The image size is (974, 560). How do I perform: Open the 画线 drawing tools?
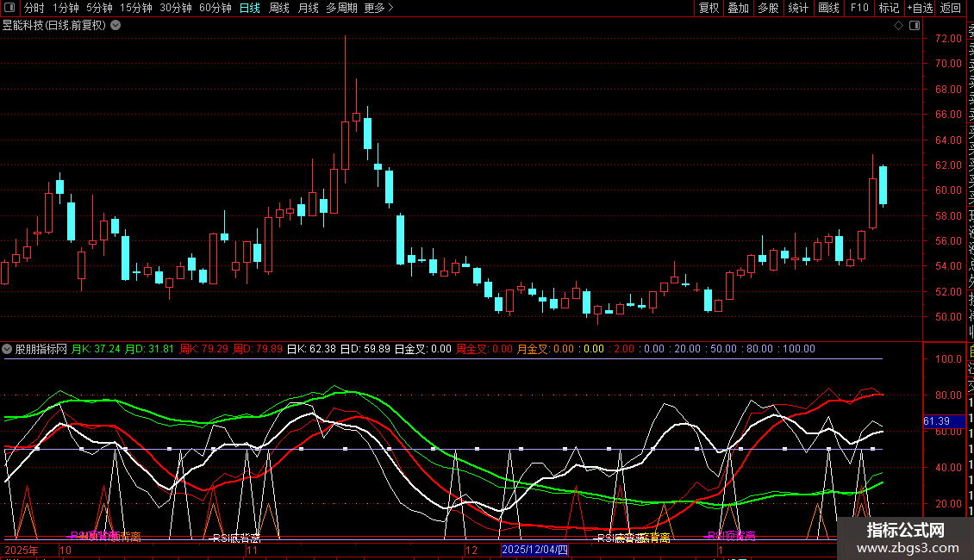[x=828, y=8]
